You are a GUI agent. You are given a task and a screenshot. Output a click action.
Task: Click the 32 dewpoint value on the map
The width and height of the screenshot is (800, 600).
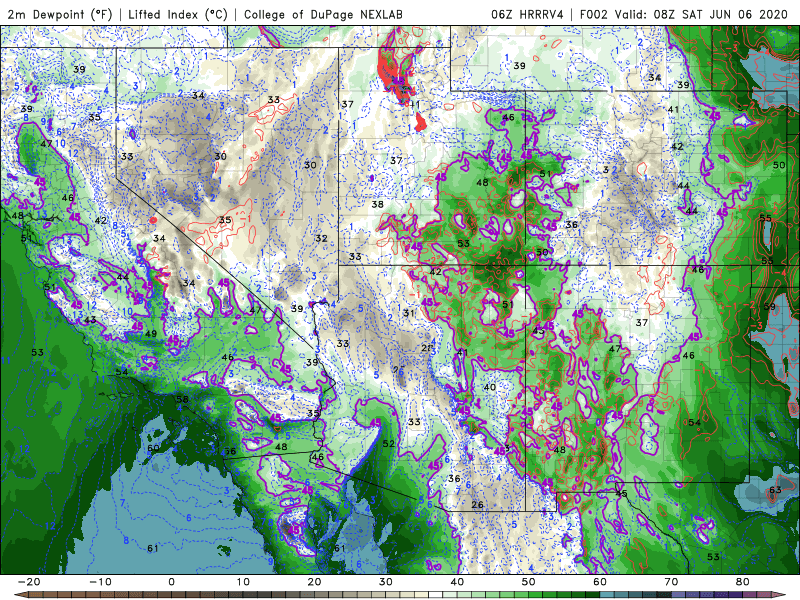(x=321, y=238)
